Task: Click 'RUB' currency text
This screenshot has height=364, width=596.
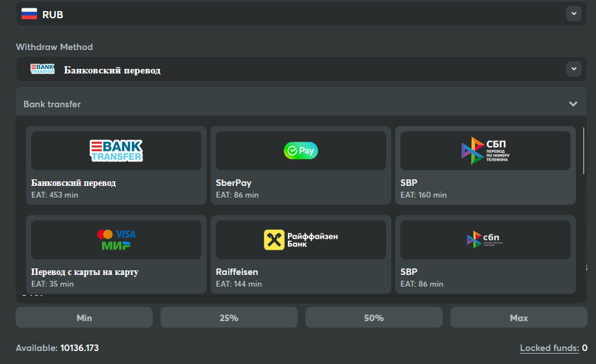Action: point(53,14)
